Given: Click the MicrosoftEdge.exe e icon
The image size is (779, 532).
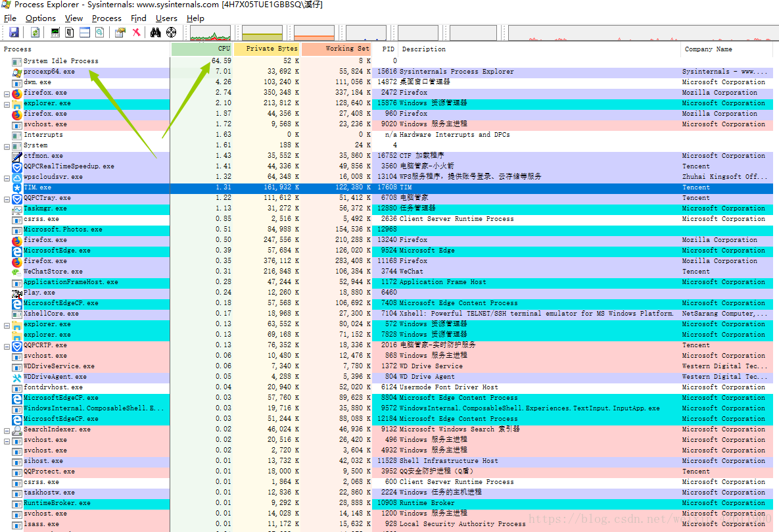Looking at the screenshot, I should pos(17,251).
